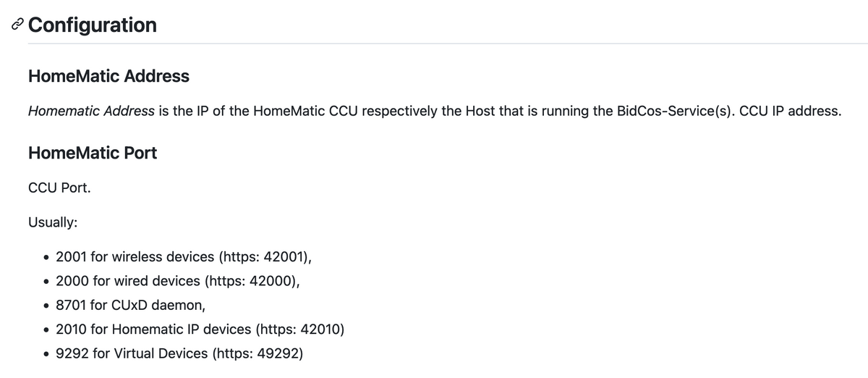The image size is (868, 378).
Task: Click the 2010 for Homematic IP devices item
Action: pos(200,330)
